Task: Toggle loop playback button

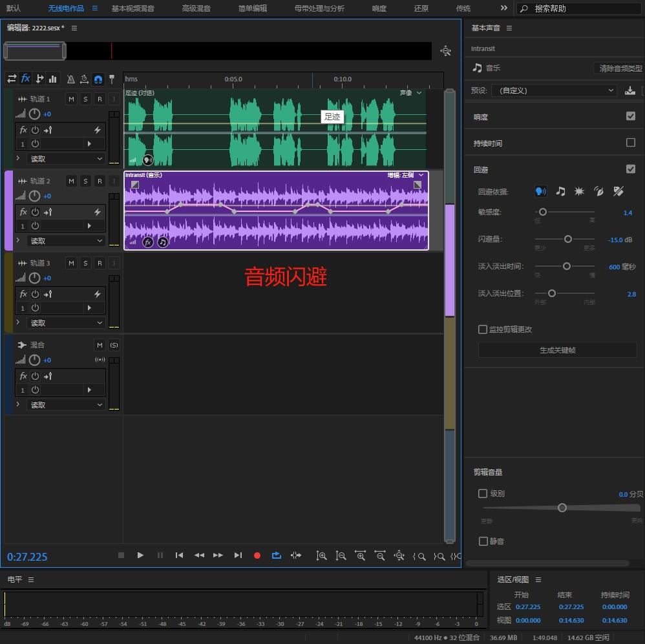Action: [x=277, y=556]
